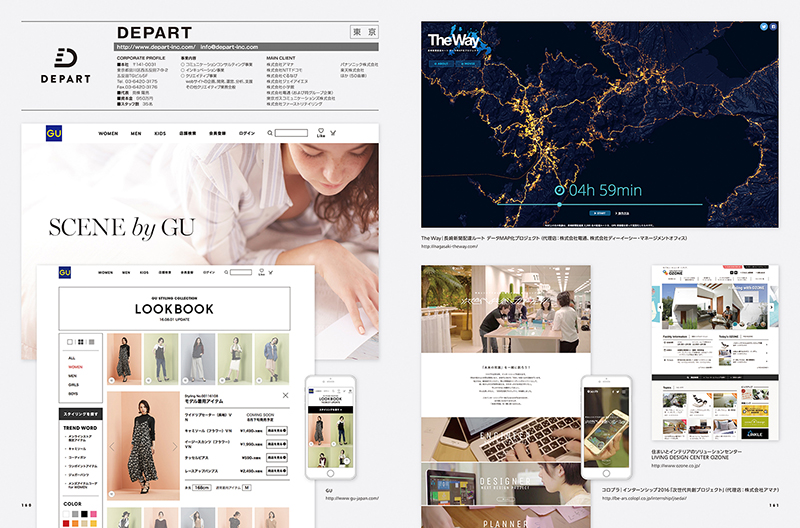Open WOMEN menu on the SCENE by GU page

[x=108, y=134]
